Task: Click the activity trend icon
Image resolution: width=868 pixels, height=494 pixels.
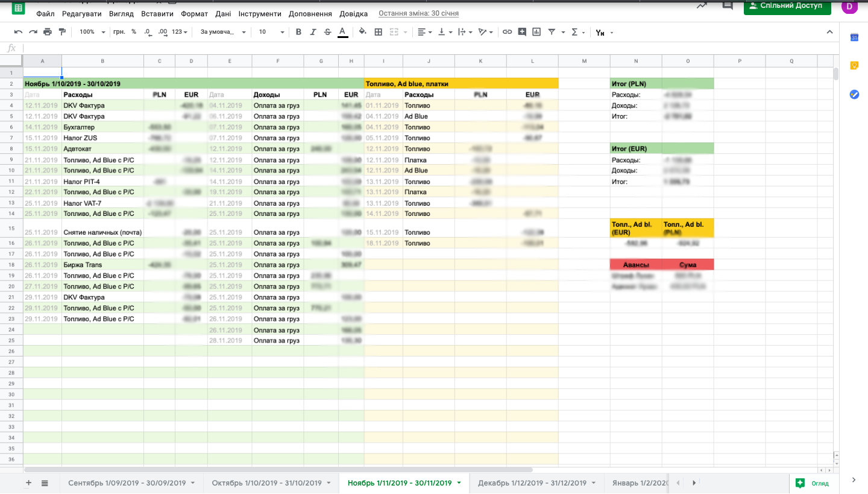Action: [702, 5]
